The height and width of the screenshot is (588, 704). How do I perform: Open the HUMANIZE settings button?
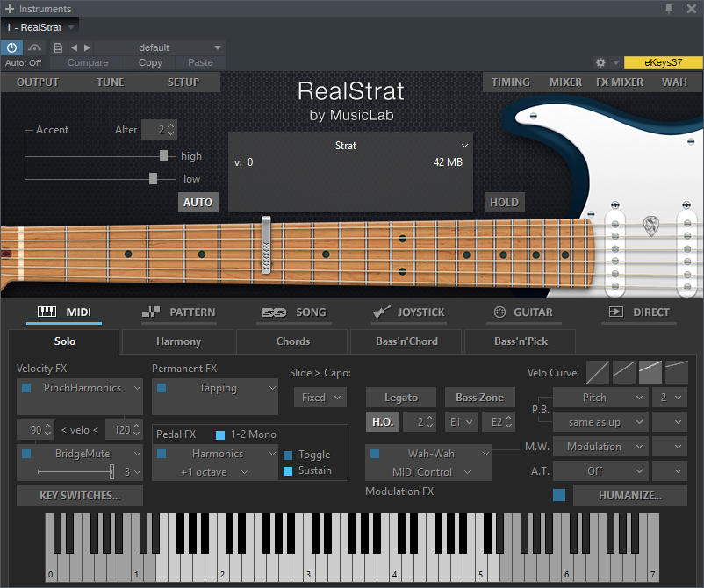coord(630,496)
